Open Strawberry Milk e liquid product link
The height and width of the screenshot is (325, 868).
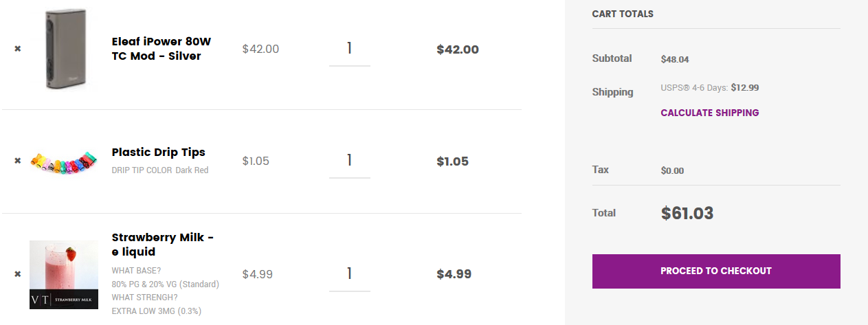tap(163, 245)
